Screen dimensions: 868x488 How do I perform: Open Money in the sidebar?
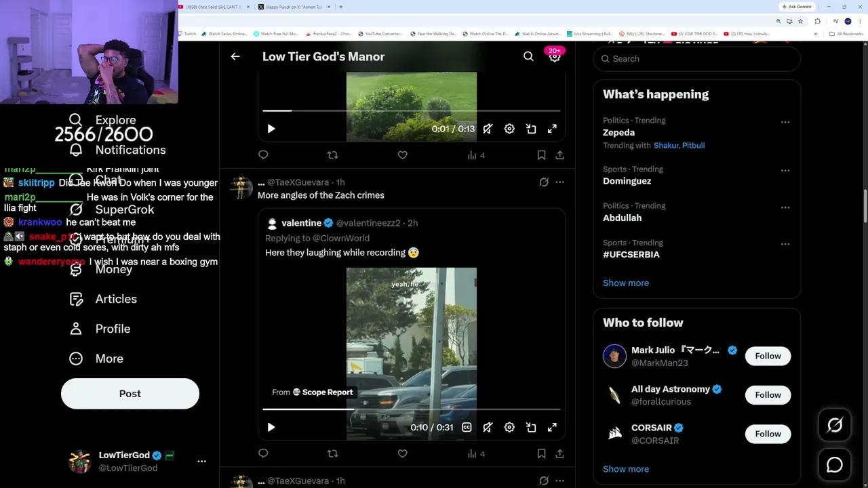(x=100, y=269)
